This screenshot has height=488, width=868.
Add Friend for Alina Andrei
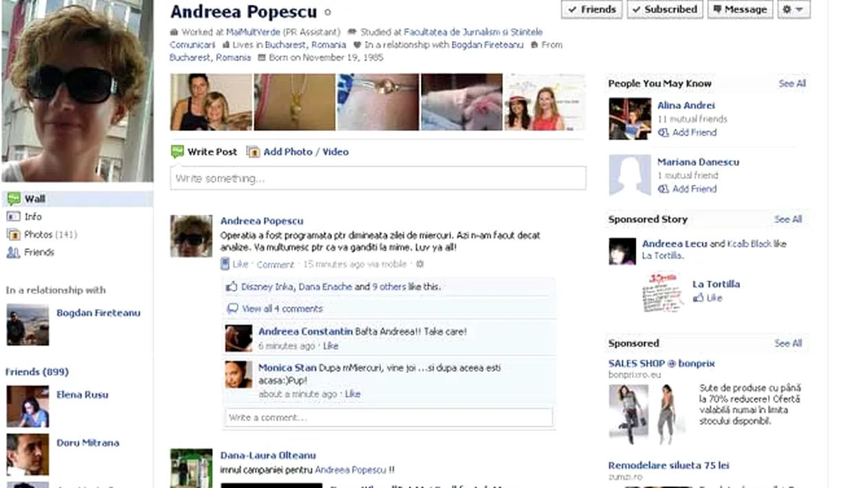click(x=694, y=132)
